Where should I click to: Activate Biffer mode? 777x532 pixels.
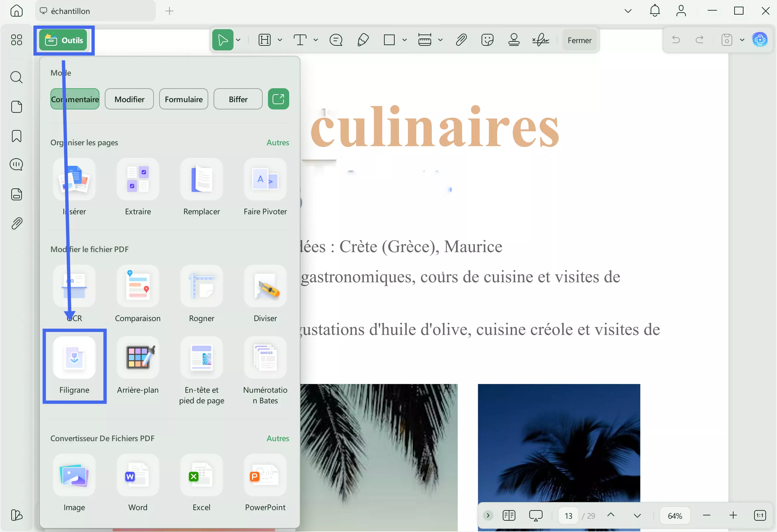238,99
